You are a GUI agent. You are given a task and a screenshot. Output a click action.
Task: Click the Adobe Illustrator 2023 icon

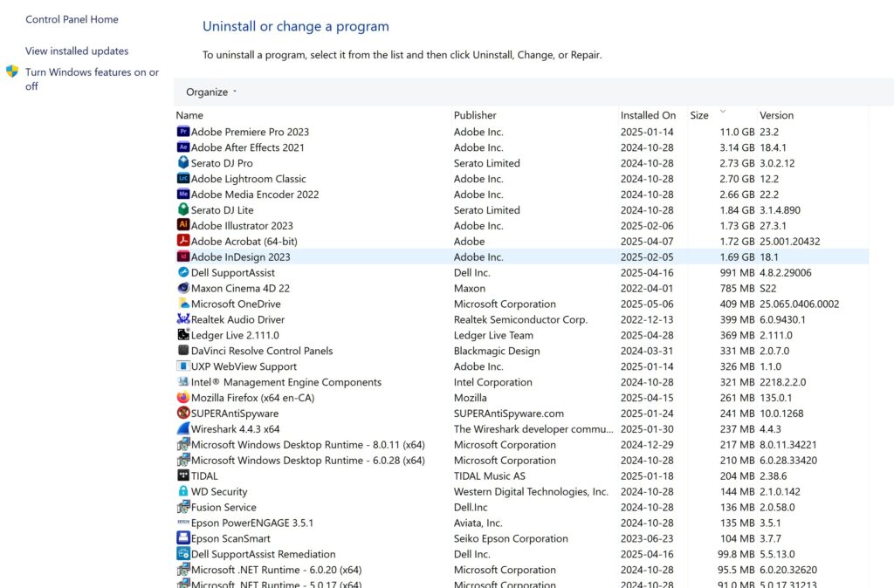click(x=183, y=225)
